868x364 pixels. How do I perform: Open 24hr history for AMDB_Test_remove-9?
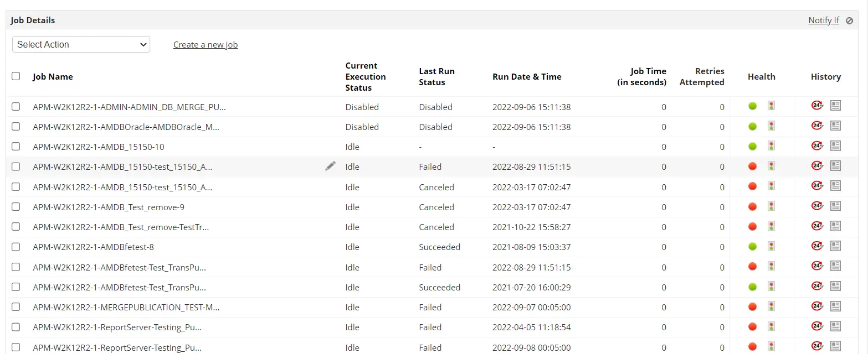tap(817, 206)
